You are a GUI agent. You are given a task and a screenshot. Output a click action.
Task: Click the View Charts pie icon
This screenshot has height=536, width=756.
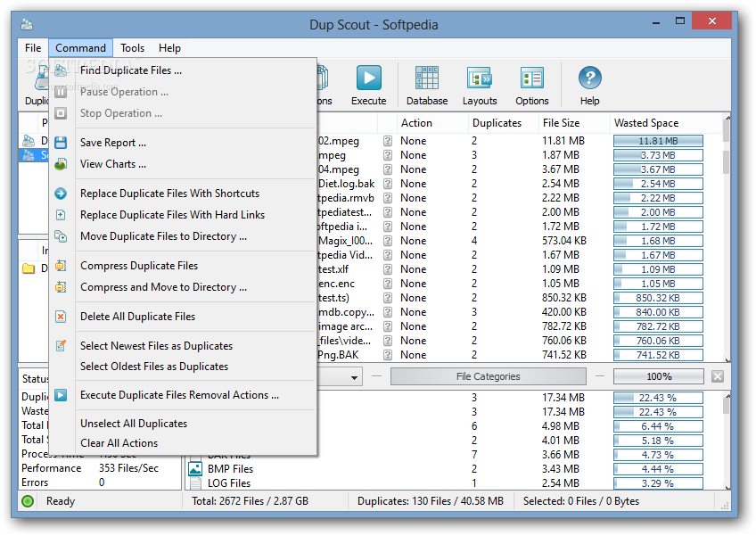point(61,164)
